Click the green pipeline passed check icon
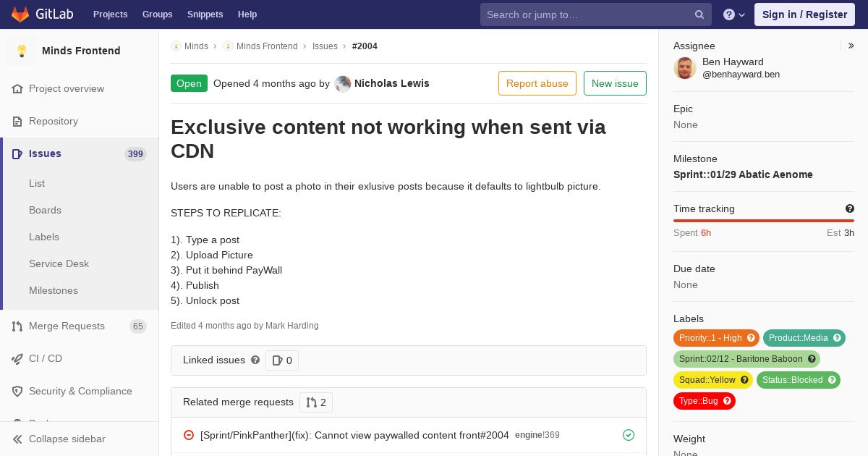868x456 pixels. 629,435
